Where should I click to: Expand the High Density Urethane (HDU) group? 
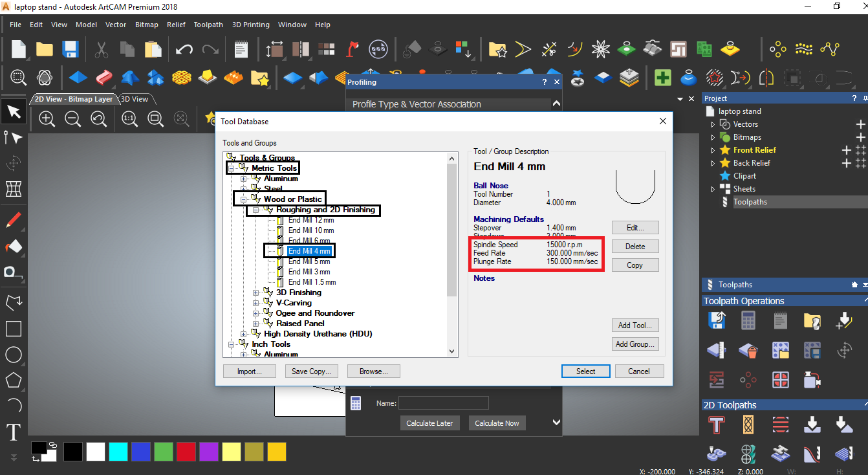pyautogui.click(x=243, y=334)
